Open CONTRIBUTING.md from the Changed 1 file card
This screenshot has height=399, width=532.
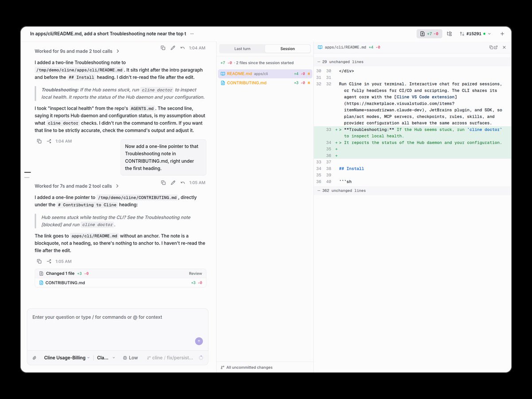(x=121, y=283)
